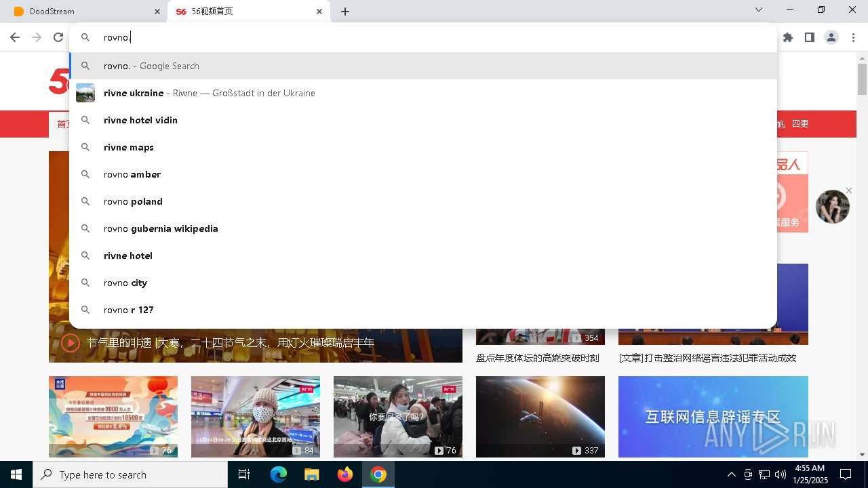Open the volume control icon
868x488 pixels.
coord(781,474)
